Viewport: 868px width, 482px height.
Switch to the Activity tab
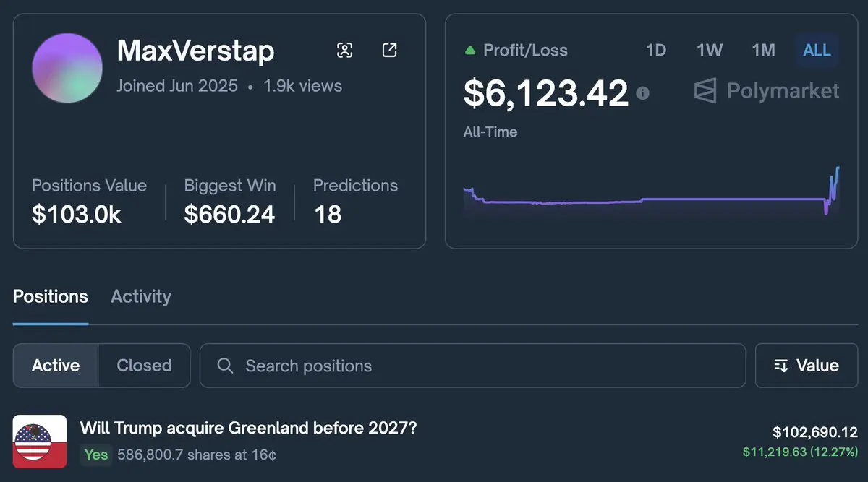tap(140, 296)
